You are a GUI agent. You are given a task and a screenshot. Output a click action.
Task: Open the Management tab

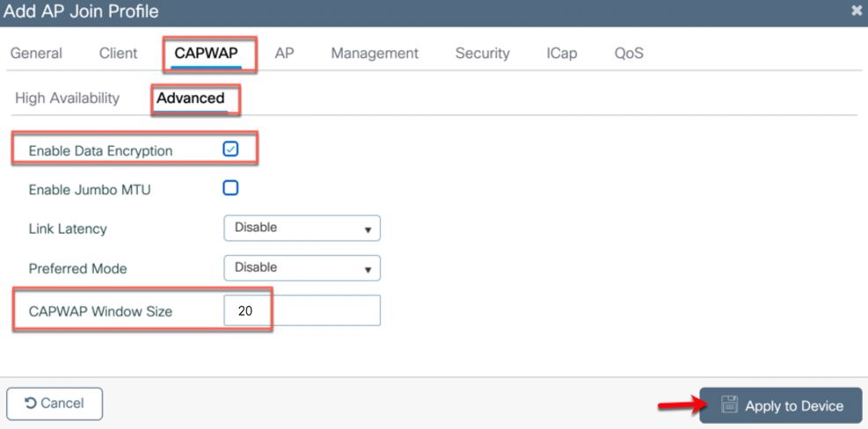[375, 54]
